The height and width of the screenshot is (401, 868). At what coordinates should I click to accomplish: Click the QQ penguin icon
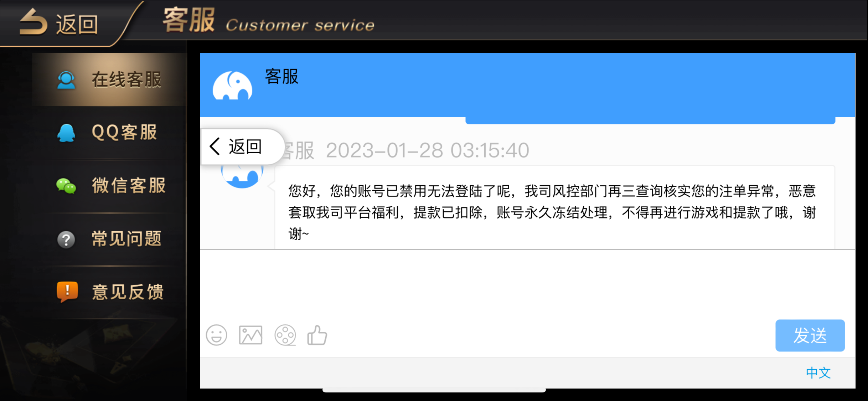tap(66, 133)
